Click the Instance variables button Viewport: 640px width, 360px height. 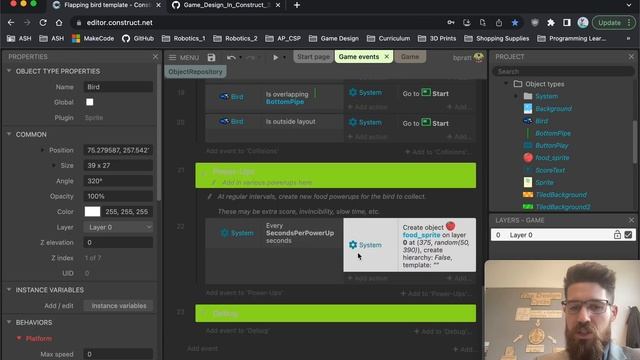118,306
